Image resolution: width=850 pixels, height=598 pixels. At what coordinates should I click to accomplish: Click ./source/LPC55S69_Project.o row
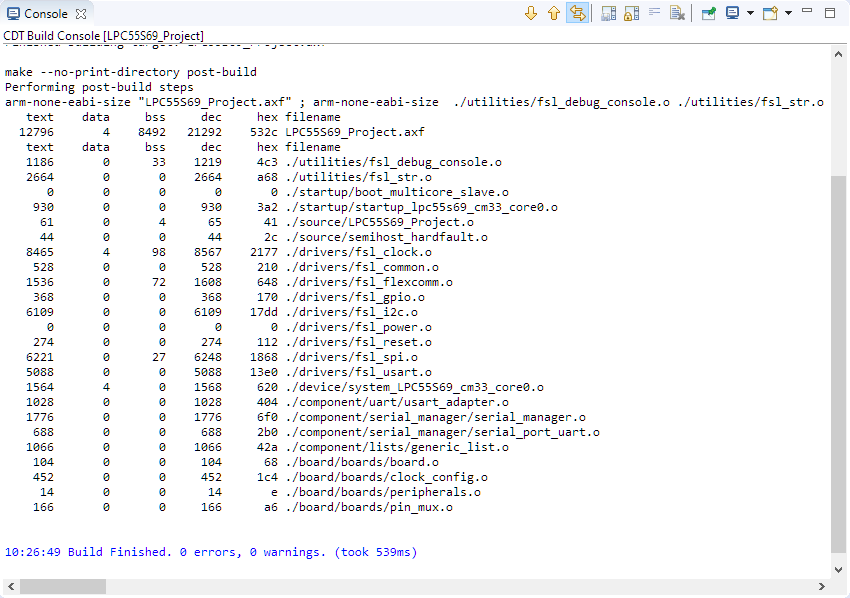coord(379,222)
